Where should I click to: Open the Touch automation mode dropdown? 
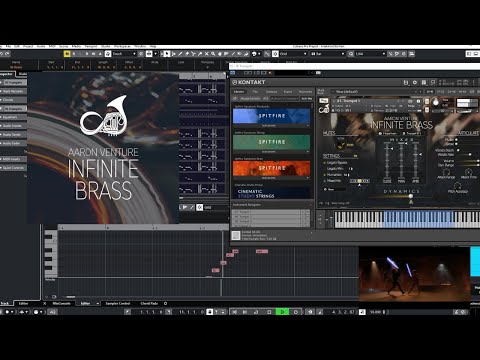(124, 54)
